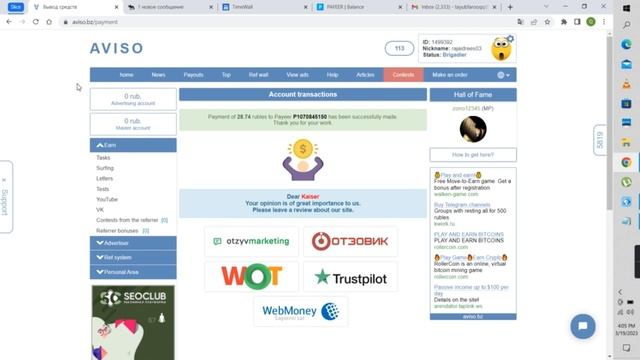Open Passive income ad link
Viewport: 640px width, 360px height.
tap(471, 290)
